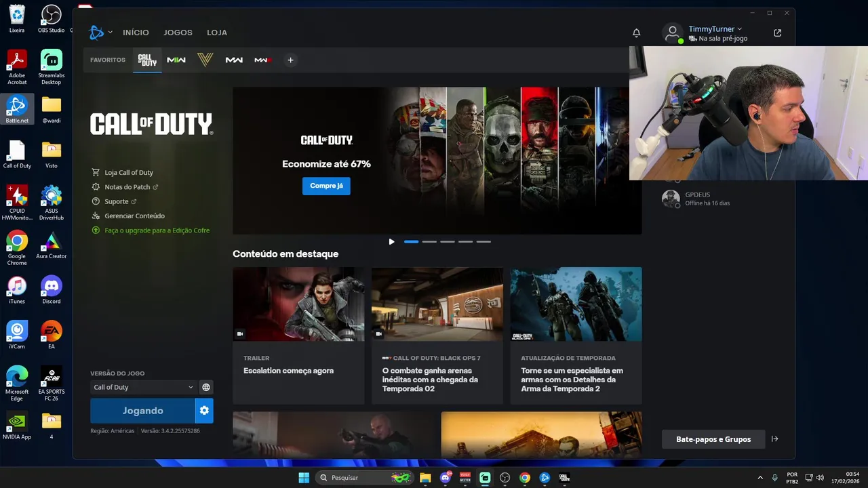Select the second carousel slide indicator
868x488 pixels.
coord(429,241)
